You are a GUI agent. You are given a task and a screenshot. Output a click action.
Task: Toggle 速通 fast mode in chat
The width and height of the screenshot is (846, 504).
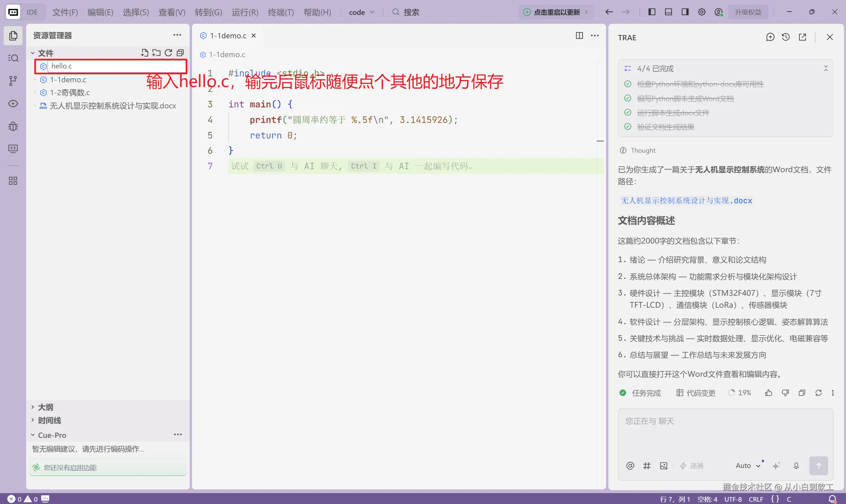coord(692,466)
